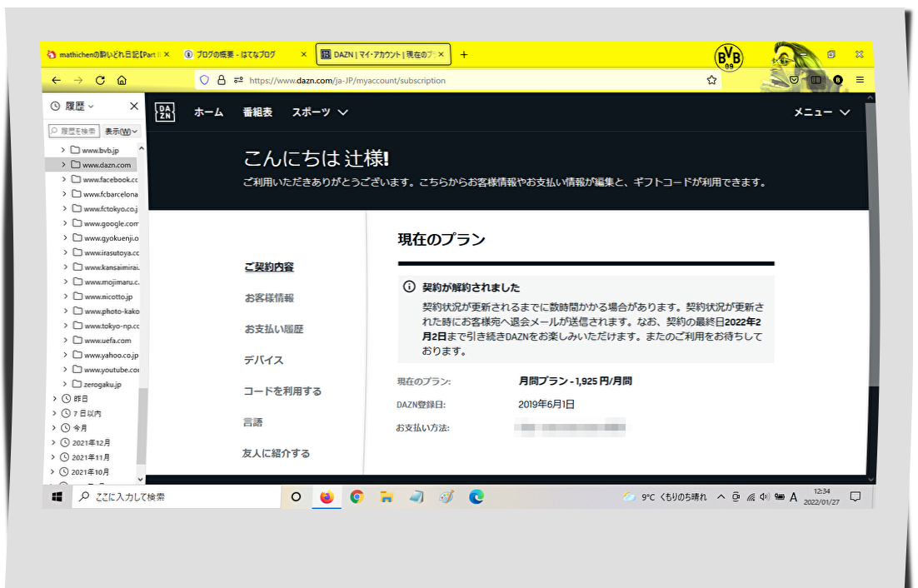Expand the 7日以内 history group

tap(54, 413)
